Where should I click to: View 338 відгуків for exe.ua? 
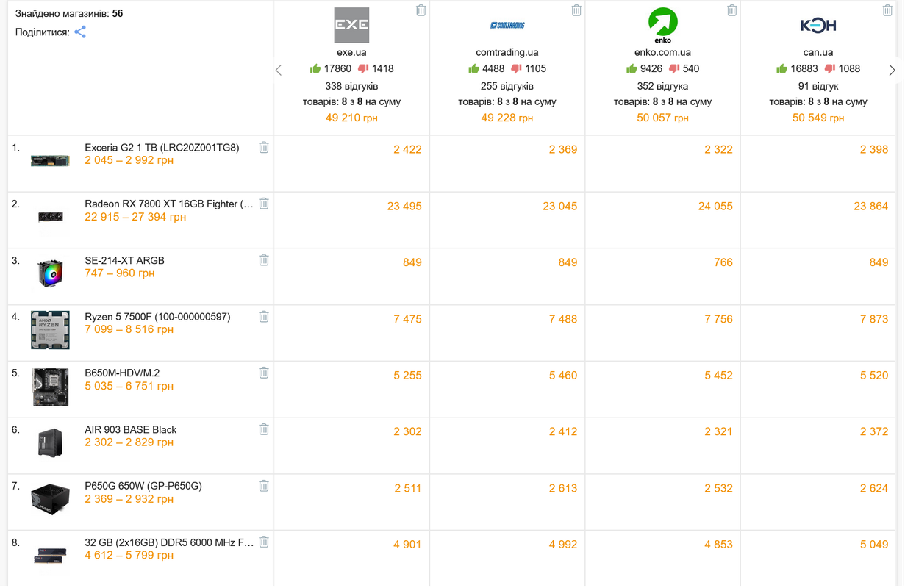click(x=351, y=85)
